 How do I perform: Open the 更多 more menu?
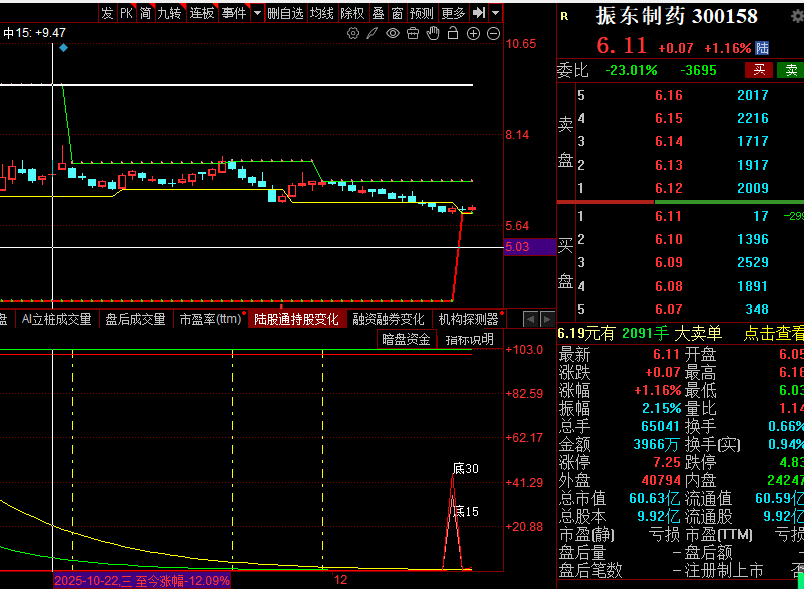coord(453,13)
